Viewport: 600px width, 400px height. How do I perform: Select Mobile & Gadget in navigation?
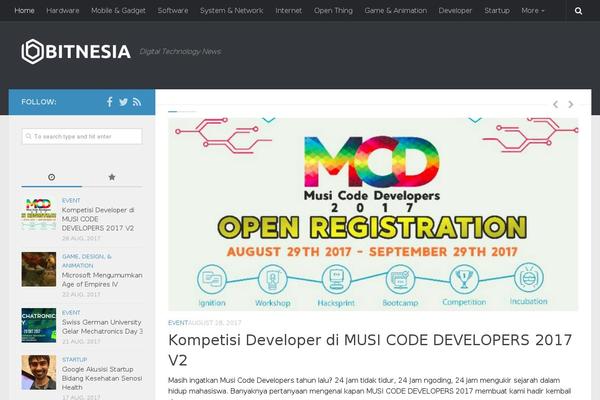click(118, 11)
